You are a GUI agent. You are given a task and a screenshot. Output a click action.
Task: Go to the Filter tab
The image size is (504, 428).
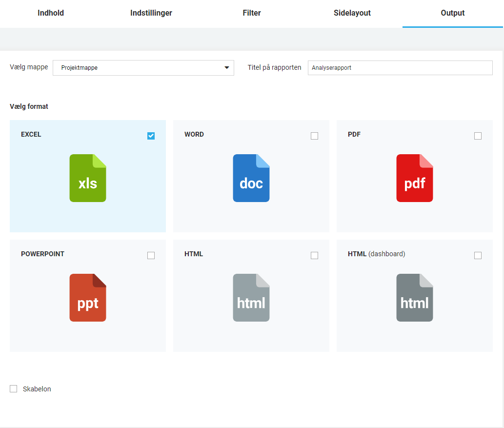pyautogui.click(x=252, y=13)
